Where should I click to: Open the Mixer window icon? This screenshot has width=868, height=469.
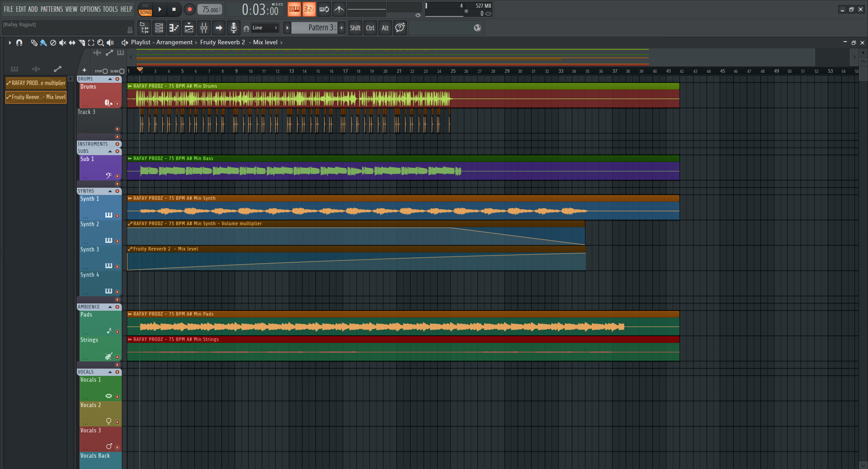[x=204, y=28]
